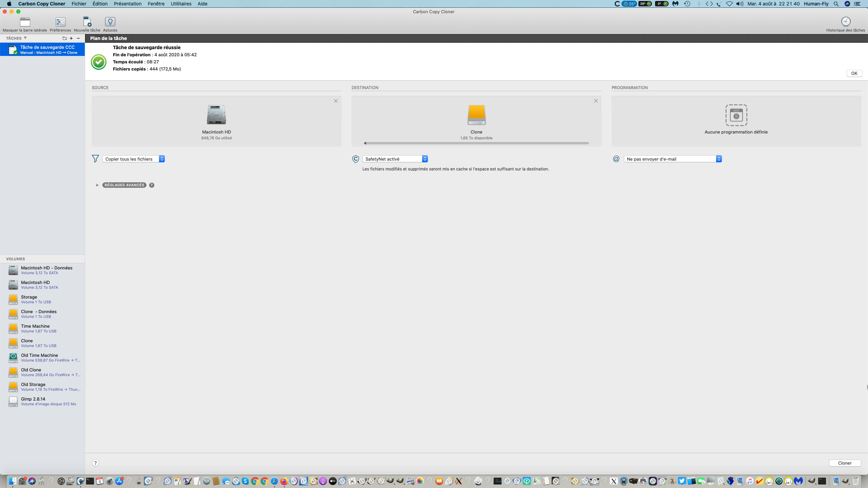
Task: Open Préférences from the toolbar
Action: (60, 22)
